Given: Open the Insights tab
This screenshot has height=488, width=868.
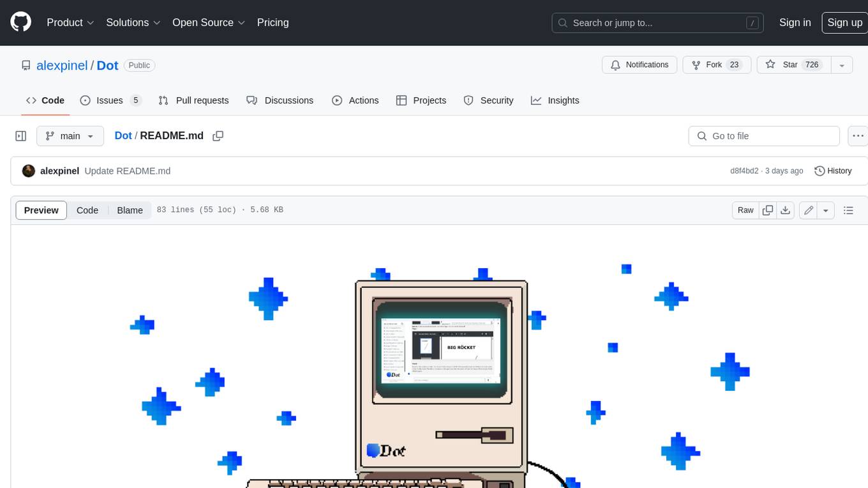Looking at the screenshot, I should 555,100.
